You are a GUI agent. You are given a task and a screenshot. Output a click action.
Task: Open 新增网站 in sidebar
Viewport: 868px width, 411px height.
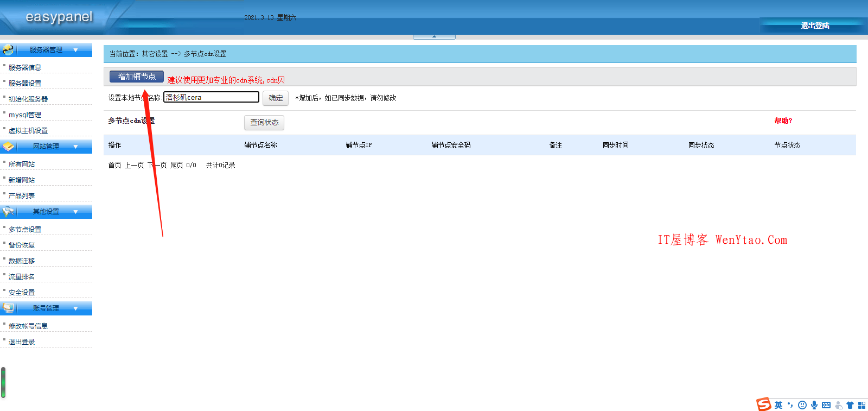[22, 180]
